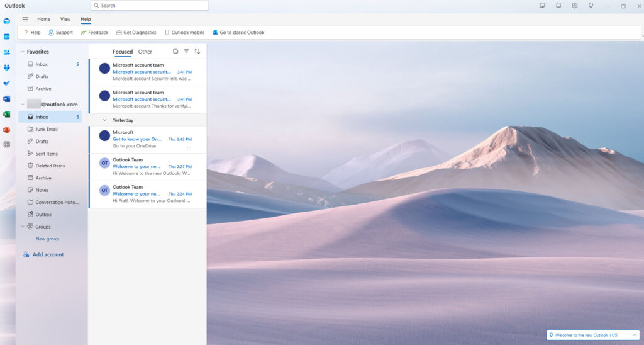Expand the ribbon options chevron
This screenshot has width=644, height=345.
642,37
